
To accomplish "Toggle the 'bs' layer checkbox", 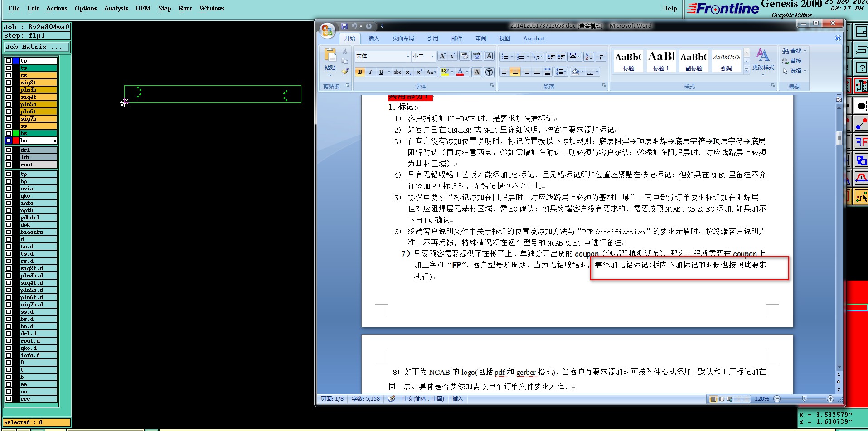I will click(x=8, y=133).
